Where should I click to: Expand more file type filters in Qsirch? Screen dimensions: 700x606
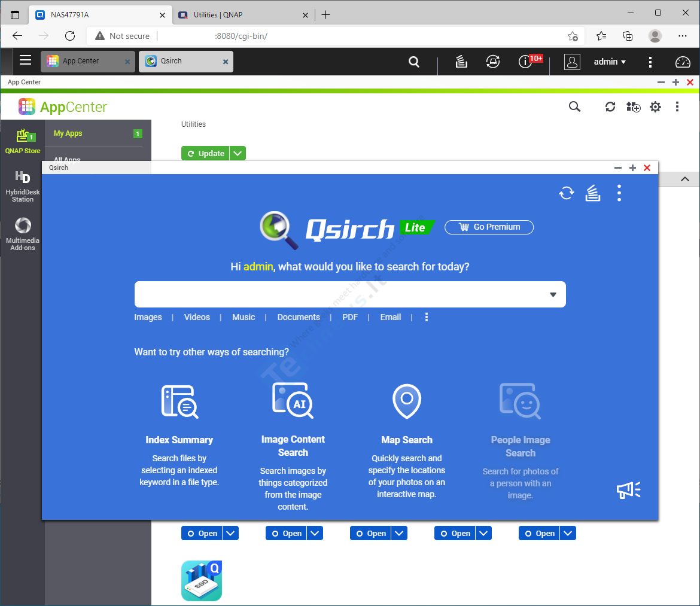pos(427,317)
